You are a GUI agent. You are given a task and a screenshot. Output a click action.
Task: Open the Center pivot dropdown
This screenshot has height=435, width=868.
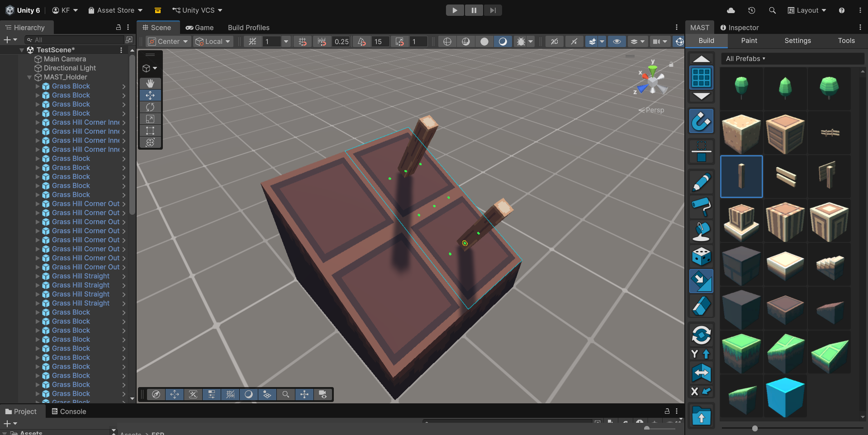[x=168, y=42]
